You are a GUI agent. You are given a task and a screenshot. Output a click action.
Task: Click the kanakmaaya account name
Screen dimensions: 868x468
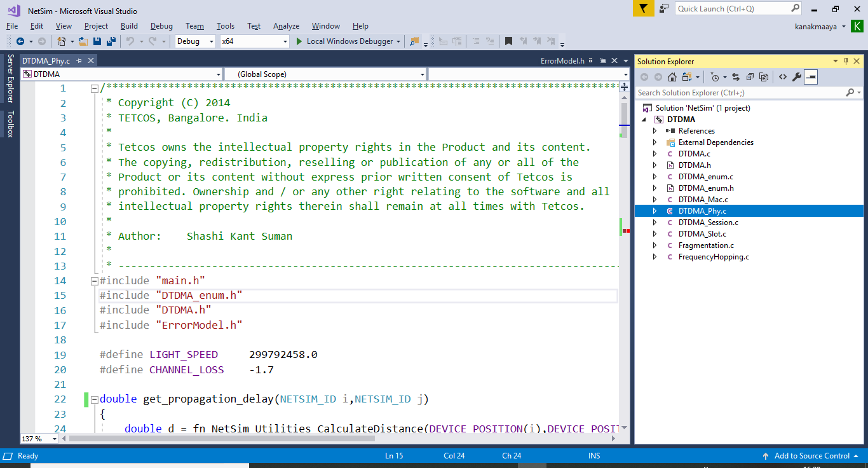coord(816,26)
